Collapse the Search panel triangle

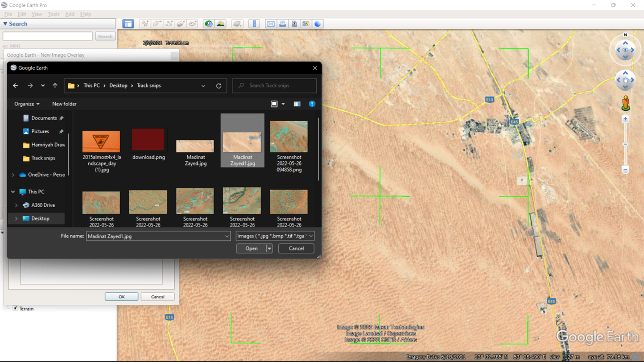pyautogui.click(x=5, y=24)
